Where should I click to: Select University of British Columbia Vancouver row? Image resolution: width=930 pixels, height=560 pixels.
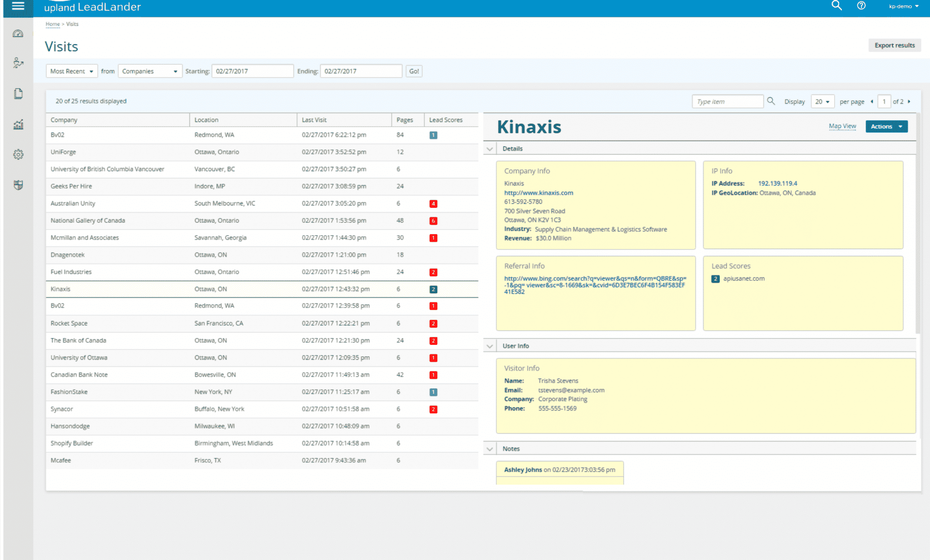(262, 169)
